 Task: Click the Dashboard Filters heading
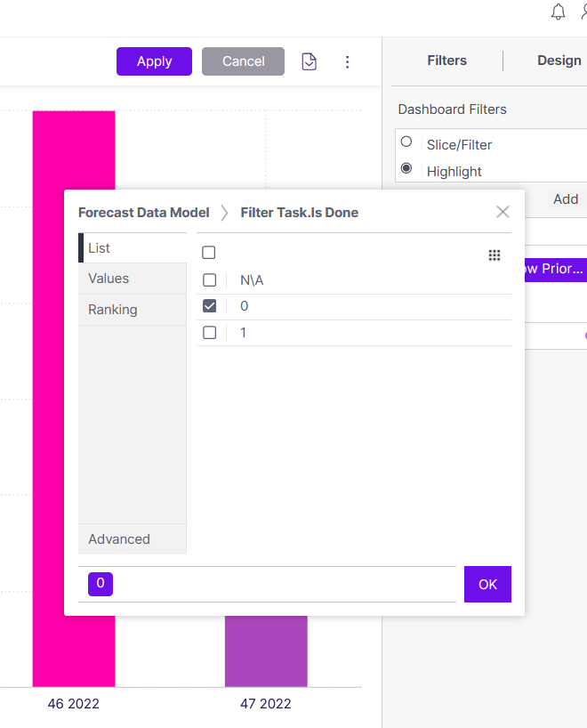click(452, 109)
